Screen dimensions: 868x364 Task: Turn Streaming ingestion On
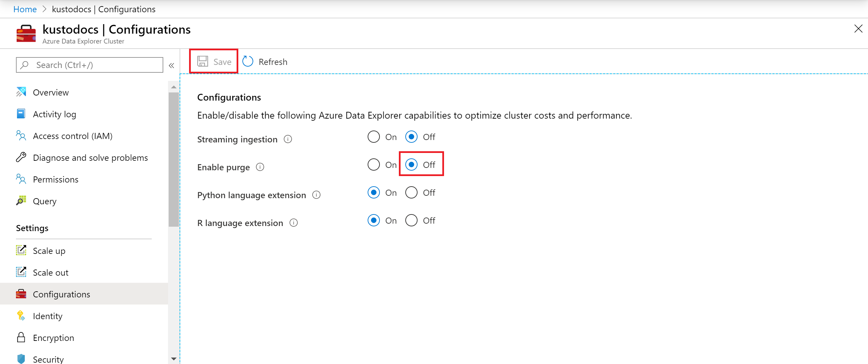[374, 137]
